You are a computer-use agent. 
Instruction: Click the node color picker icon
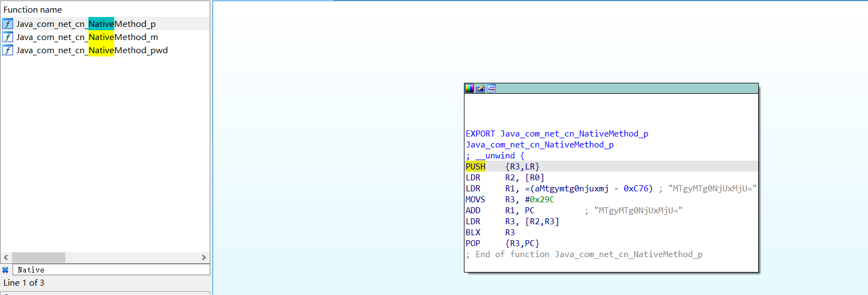click(469, 88)
